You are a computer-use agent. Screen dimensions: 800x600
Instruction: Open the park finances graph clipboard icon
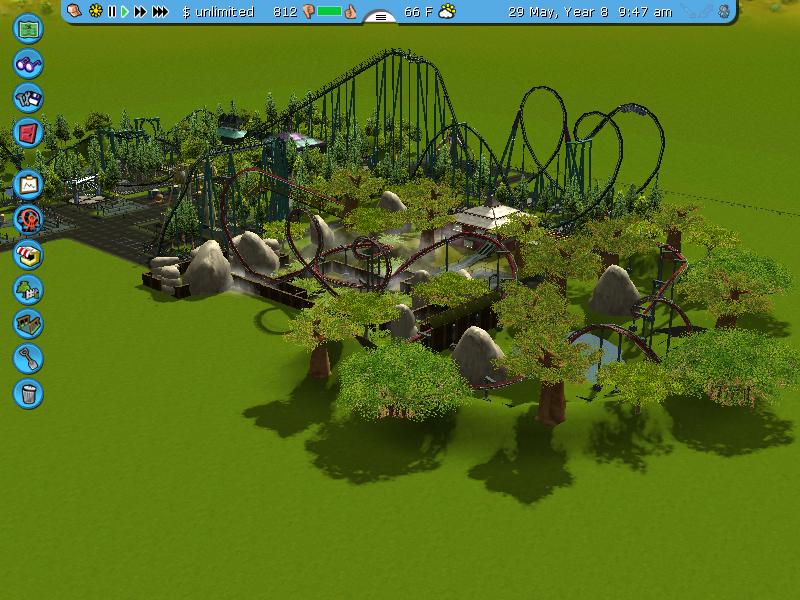point(28,185)
